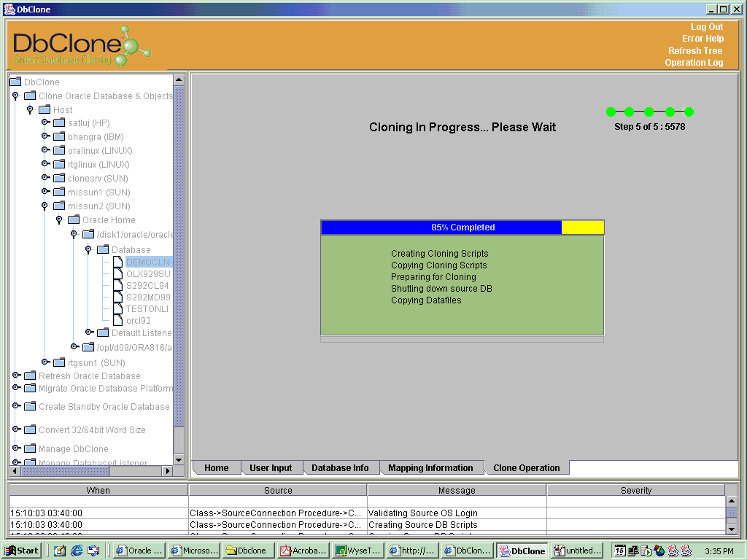Open Internet Explorer from quick launch
This screenshot has width=747, height=560.
coord(77,551)
